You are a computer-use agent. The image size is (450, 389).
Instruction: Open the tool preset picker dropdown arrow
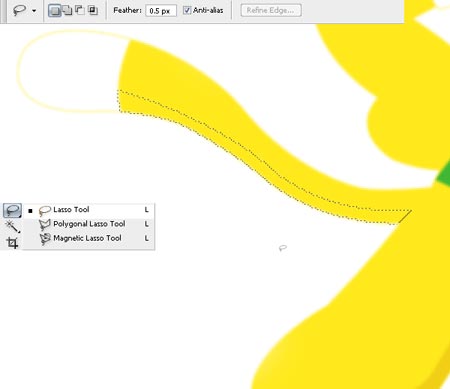click(x=34, y=11)
